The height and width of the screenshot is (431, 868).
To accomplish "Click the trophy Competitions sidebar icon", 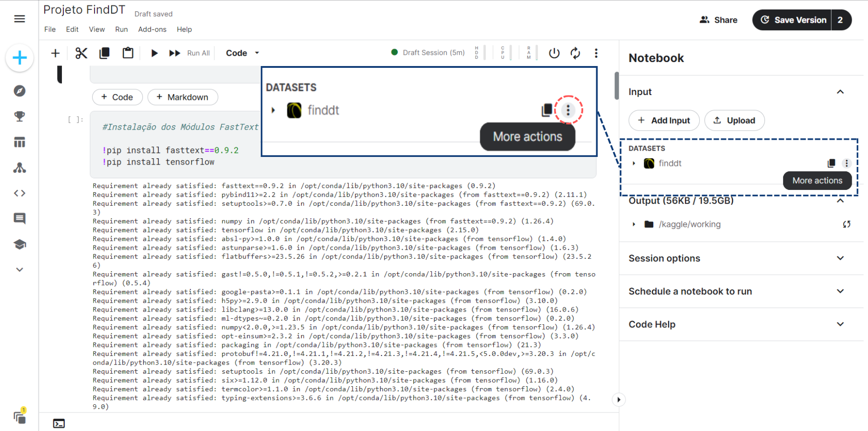I will click(x=19, y=117).
